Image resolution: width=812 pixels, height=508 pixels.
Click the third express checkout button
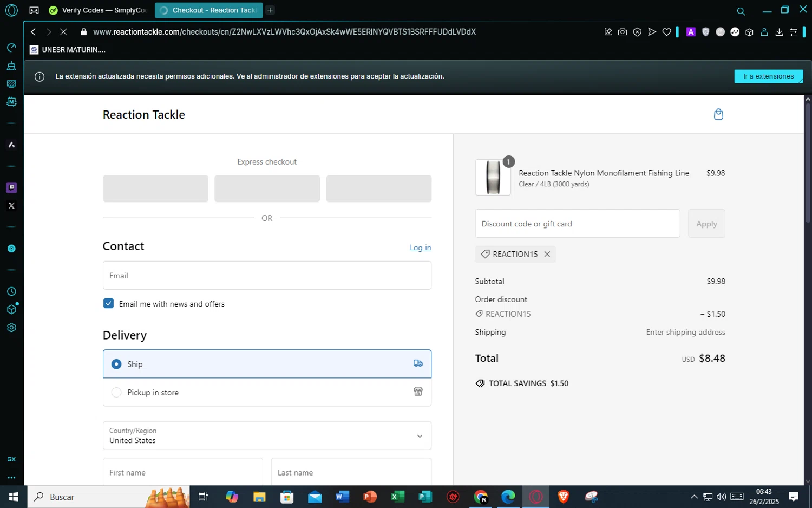click(379, 188)
